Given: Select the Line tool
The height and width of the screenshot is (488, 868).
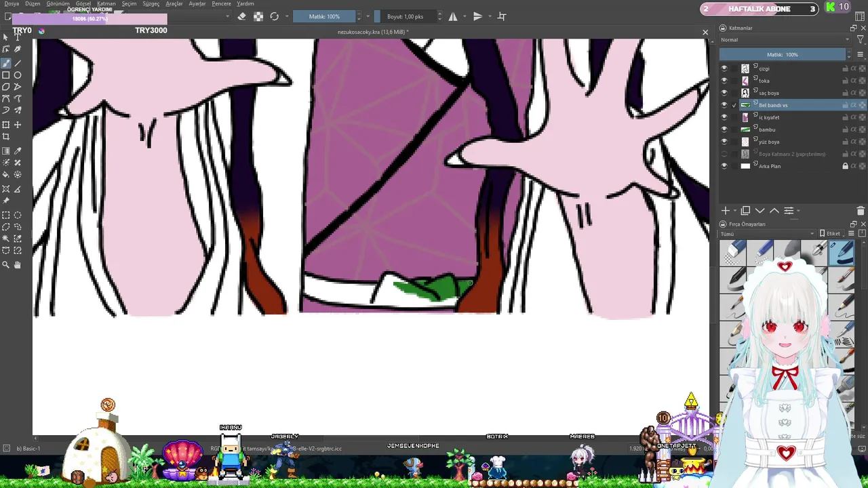Looking at the screenshot, I should pyautogui.click(x=18, y=63).
